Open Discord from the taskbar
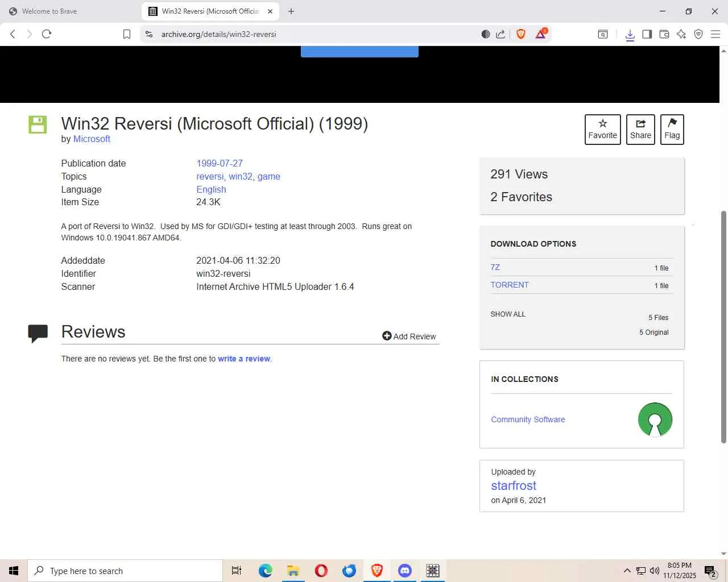Screen dimensions: 728x582 405,571
